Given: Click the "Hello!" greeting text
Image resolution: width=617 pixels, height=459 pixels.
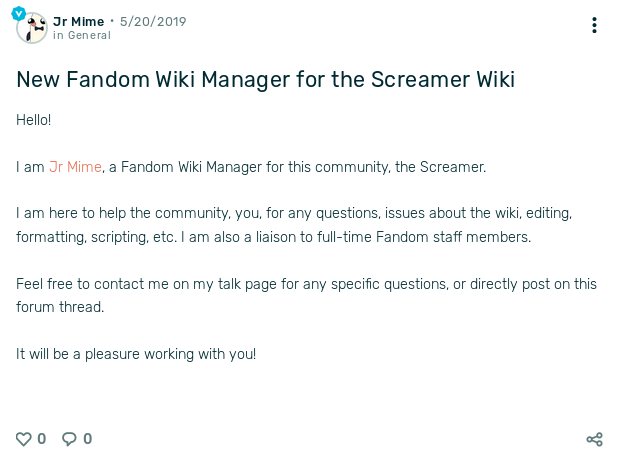Looking at the screenshot, I should [x=33, y=120].
